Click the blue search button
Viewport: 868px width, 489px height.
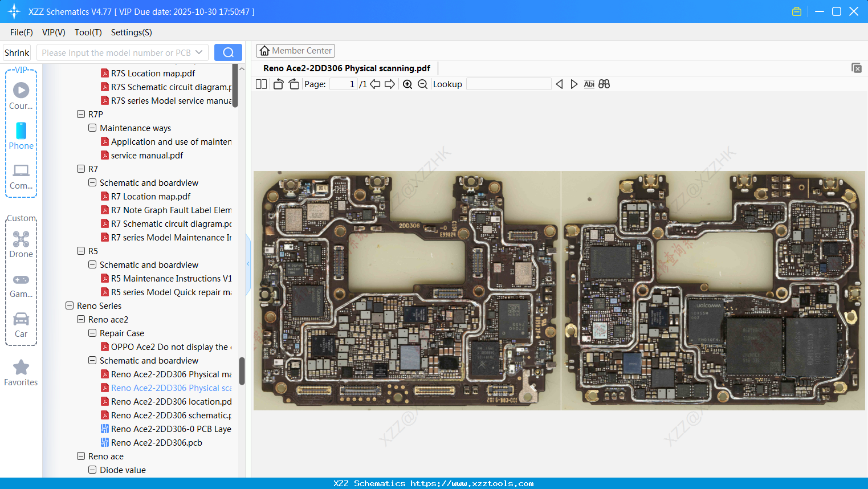click(228, 52)
